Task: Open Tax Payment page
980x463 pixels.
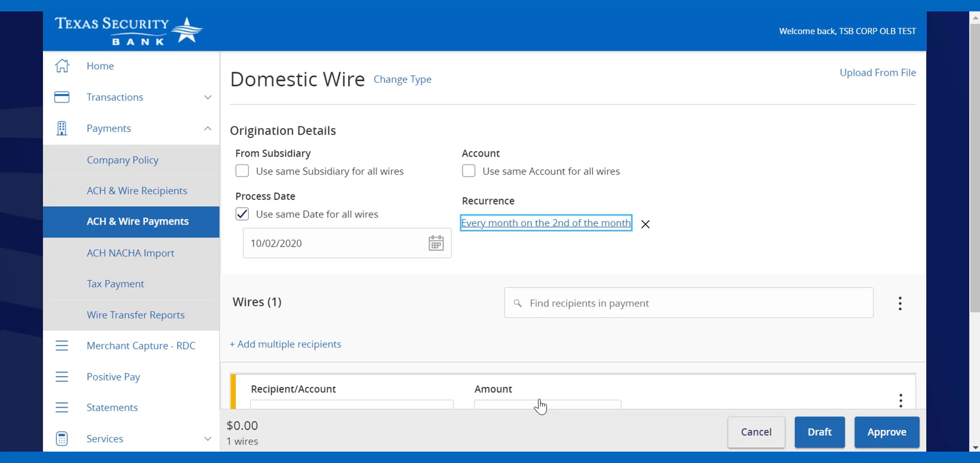Action: tap(115, 284)
